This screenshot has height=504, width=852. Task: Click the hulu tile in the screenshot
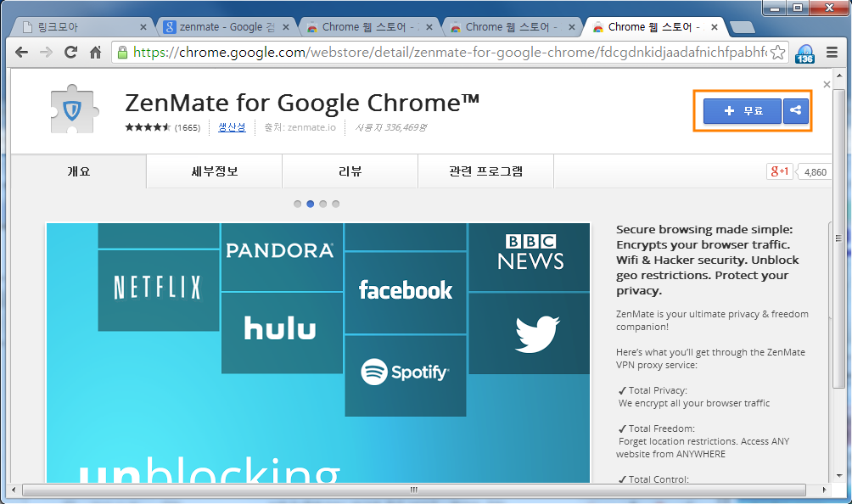282,333
